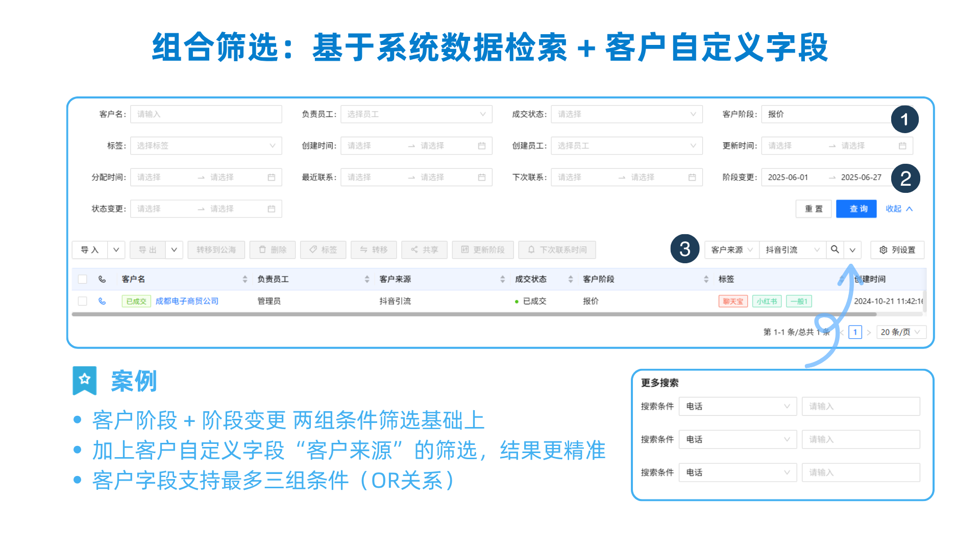Expand the import button arrow menu
980x551 pixels.
click(116, 250)
